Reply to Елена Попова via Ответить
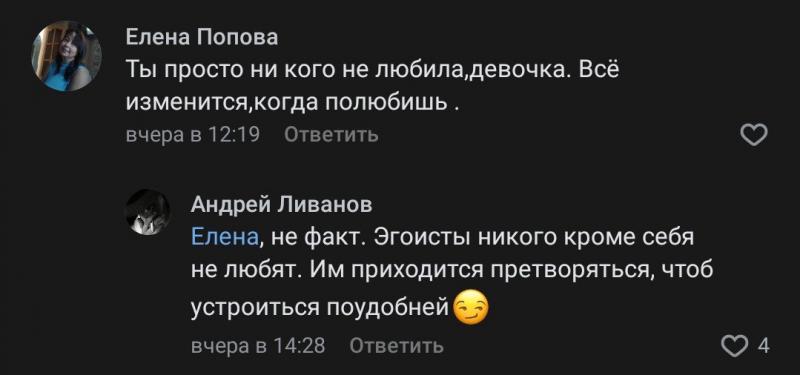The width and height of the screenshot is (800, 375). (331, 135)
